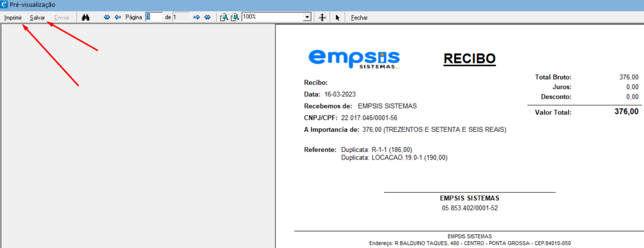This screenshot has width=644, height=248.
Task: Activate the arrow pointer tool
Action: pyautogui.click(x=338, y=18)
